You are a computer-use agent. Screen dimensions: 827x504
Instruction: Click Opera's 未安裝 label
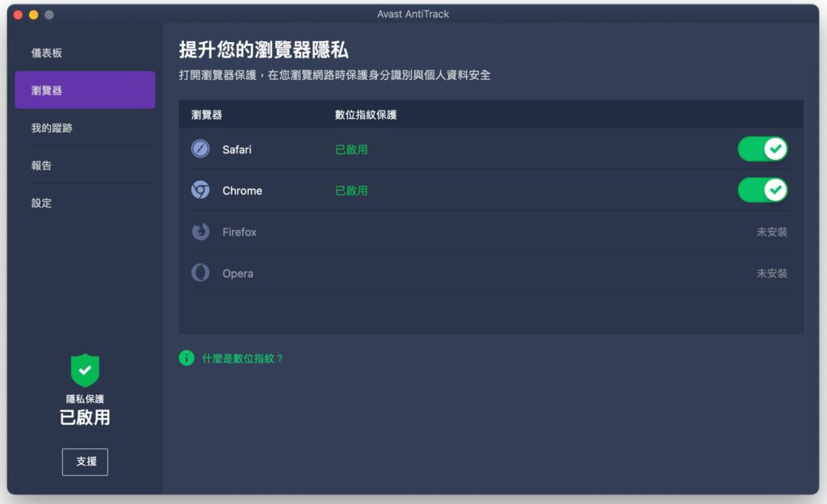click(x=771, y=273)
